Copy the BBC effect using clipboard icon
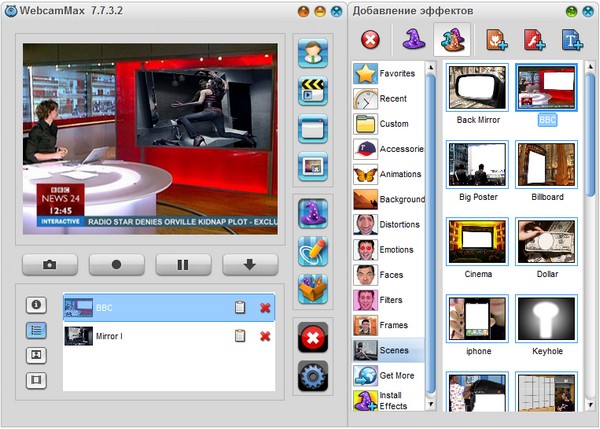This screenshot has height=429, width=600. [x=239, y=308]
